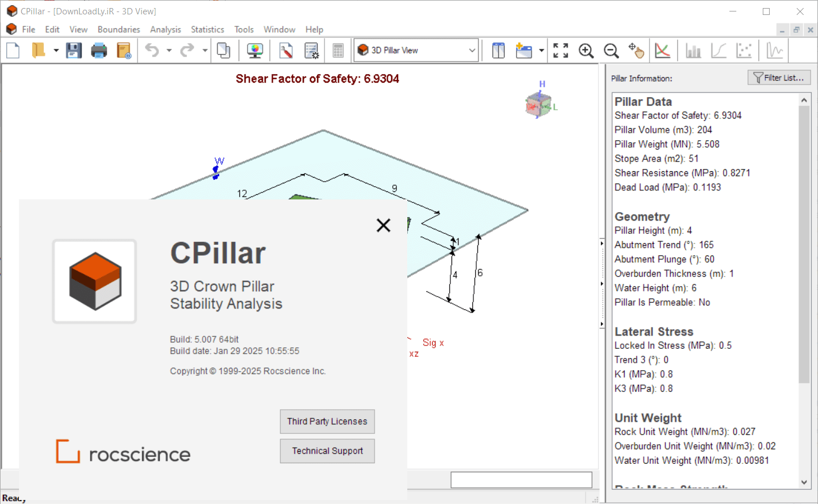Screen dimensions: 818x504
Task: Open the new window dropdown arrow
Action: (541, 51)
